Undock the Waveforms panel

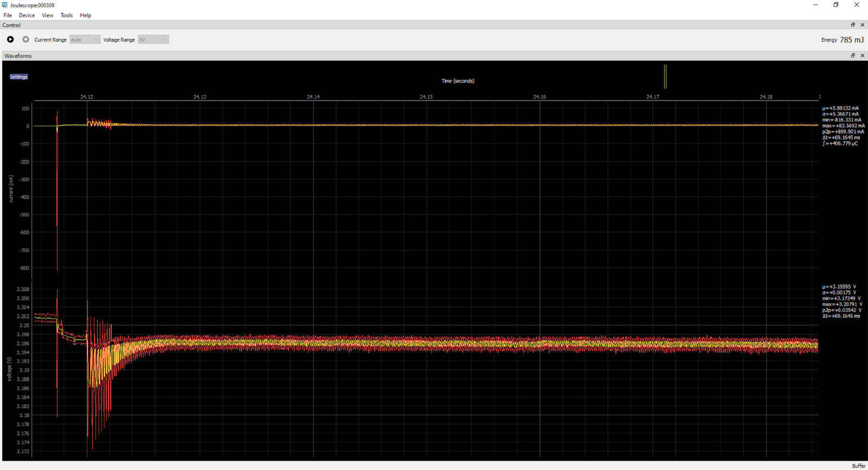tap(853, 56)
